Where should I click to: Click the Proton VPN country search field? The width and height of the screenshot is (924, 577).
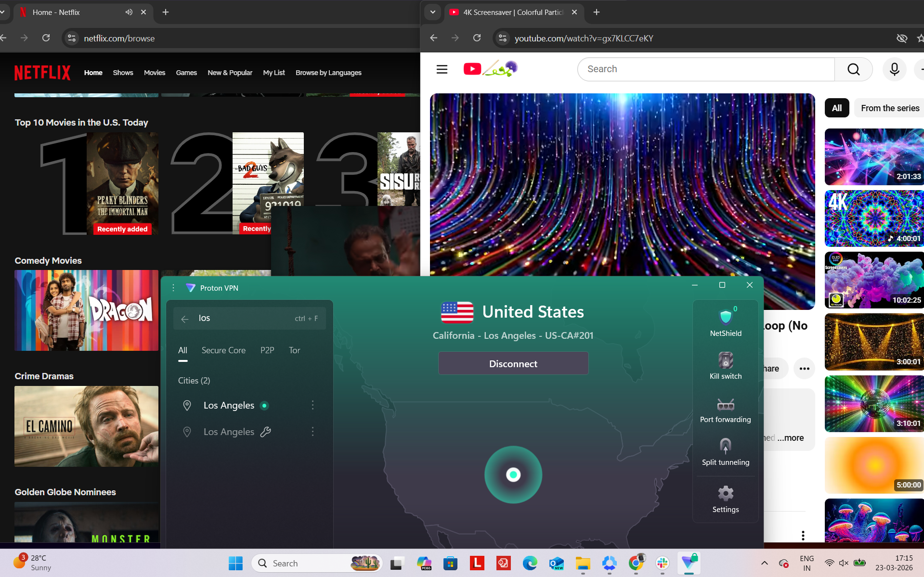pos(249,319)
